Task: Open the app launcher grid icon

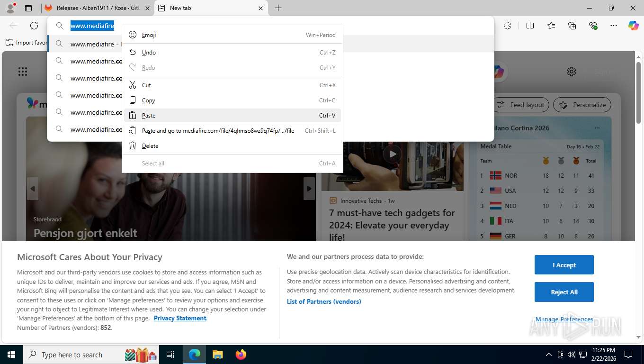Action: 23,72
